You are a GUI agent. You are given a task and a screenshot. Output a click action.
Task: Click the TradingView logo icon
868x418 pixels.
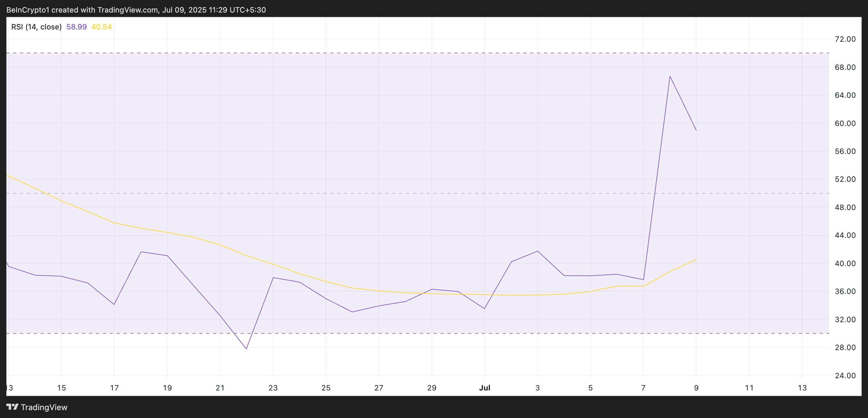(x=13, y=407)
